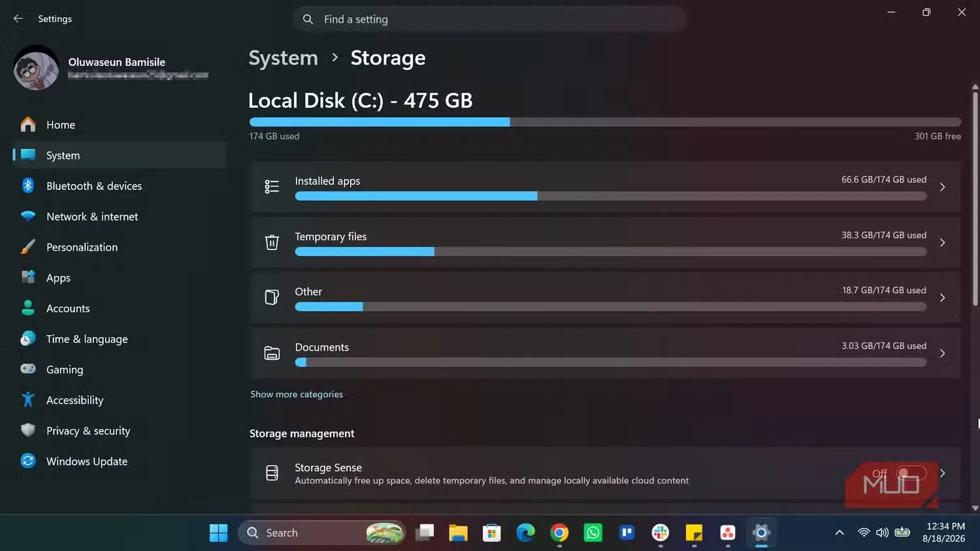Screen dimensions: 980x551
Task: Click the Home house icon
Action: click(x=28, y=125)
